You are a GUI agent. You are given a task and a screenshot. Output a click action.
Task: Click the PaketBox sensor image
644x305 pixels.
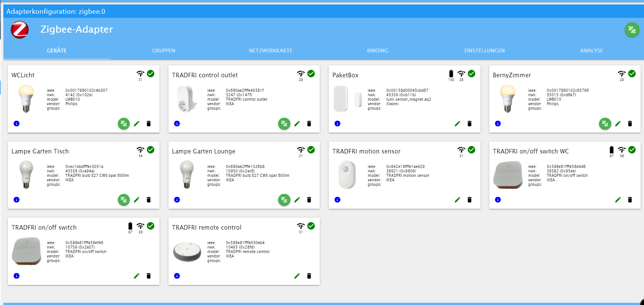(x=348, y=99)
